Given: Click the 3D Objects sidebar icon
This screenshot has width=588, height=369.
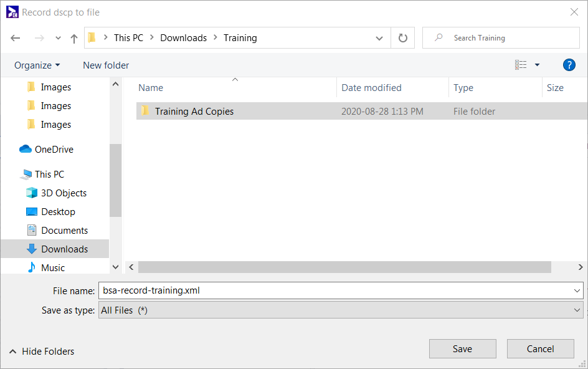Looking at the screenshot, I should coord(32,193).
